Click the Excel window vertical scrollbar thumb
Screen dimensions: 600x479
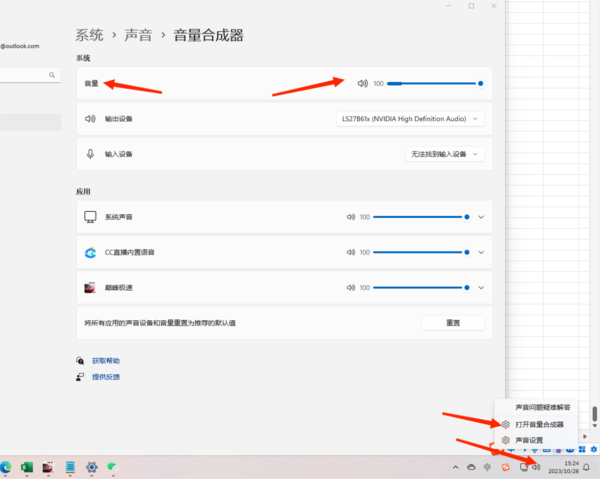point(595,414)
